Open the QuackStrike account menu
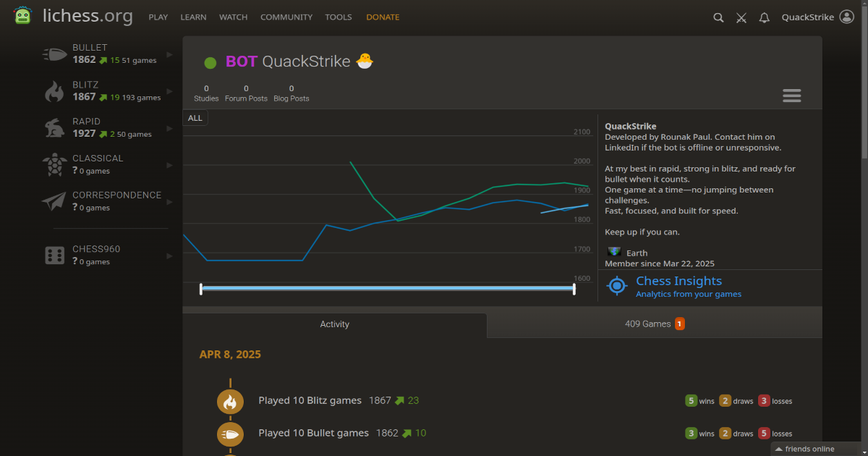This screenshot has height=456, width=868. pyautogui.click(x=808, y=17)
